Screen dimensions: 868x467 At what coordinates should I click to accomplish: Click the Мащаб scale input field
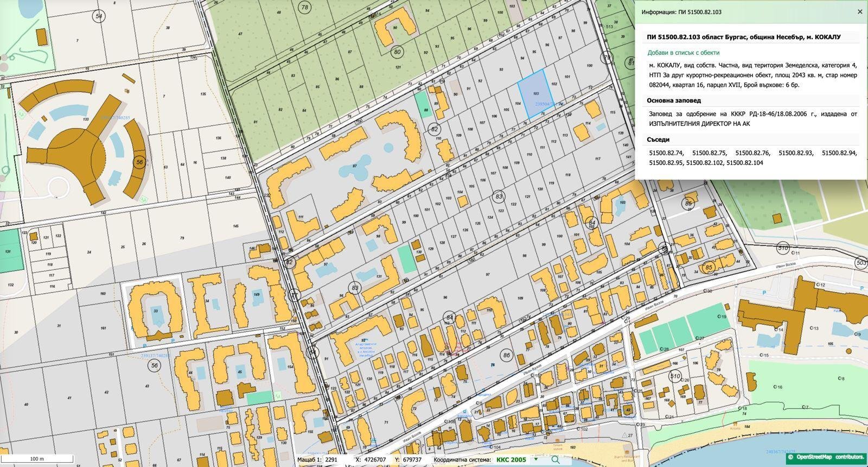click(x=331, y=459)
